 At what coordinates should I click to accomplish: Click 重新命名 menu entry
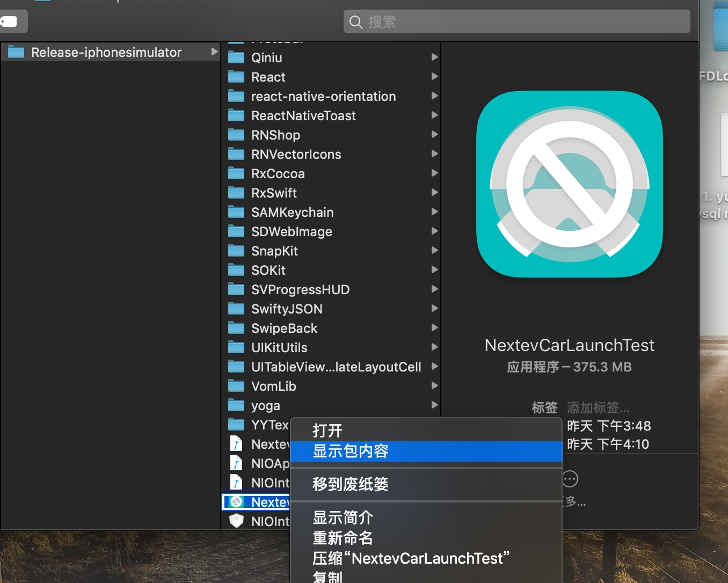click(343, 538)
